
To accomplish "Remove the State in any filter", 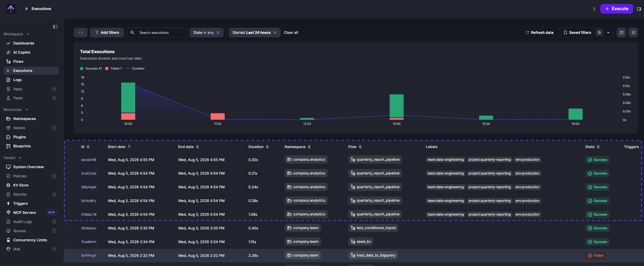I will (218, 32).
